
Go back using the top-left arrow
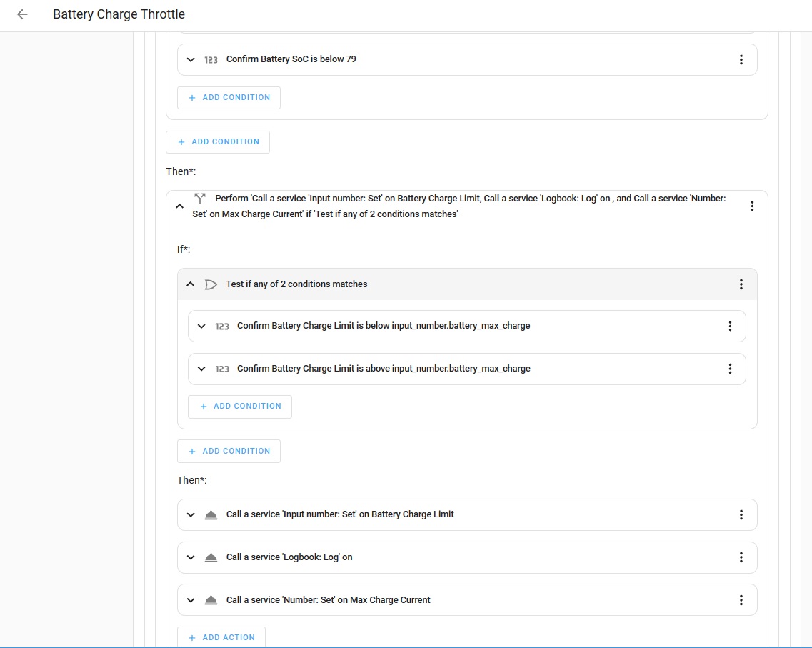[22, 14]
